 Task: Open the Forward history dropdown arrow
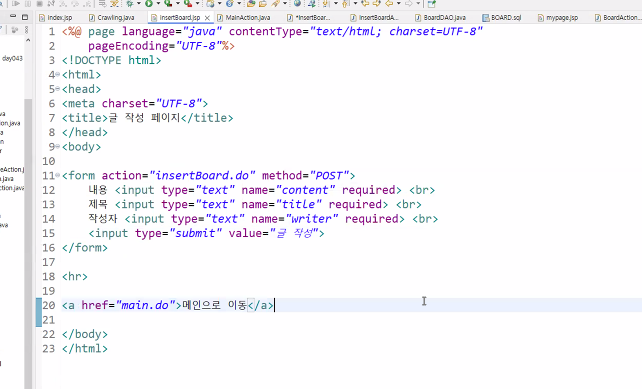tap(418, 4)
